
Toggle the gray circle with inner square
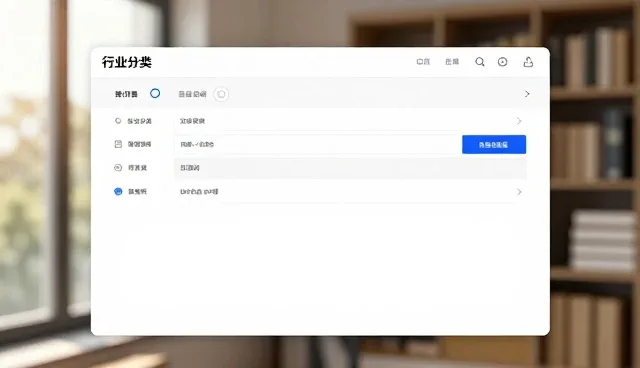[x=221, y=94]
